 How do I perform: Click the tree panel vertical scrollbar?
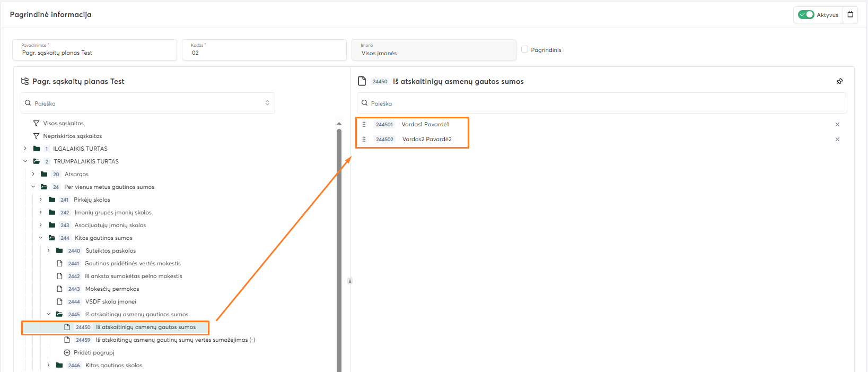339,249
